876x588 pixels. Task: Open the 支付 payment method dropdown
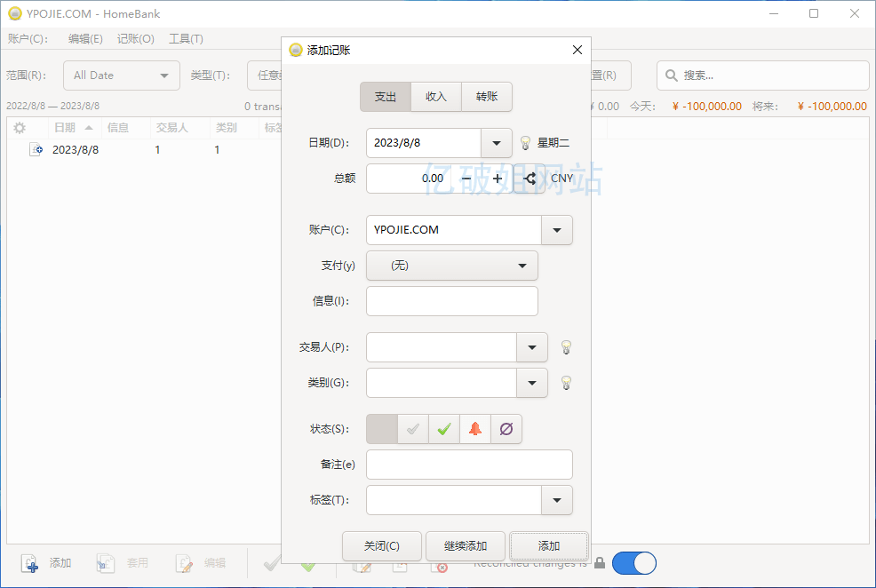[522, 266]
